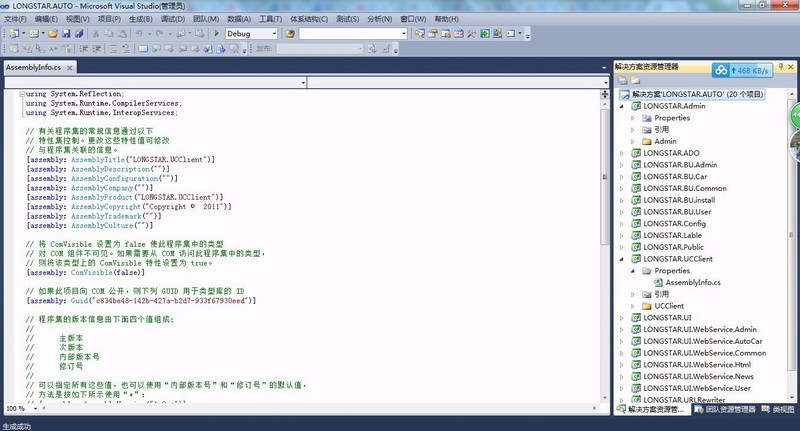The image size is (800, 431).
Task: Click the New Project toolbar icon
Action: pyautogui.click(x=14, y=34)
